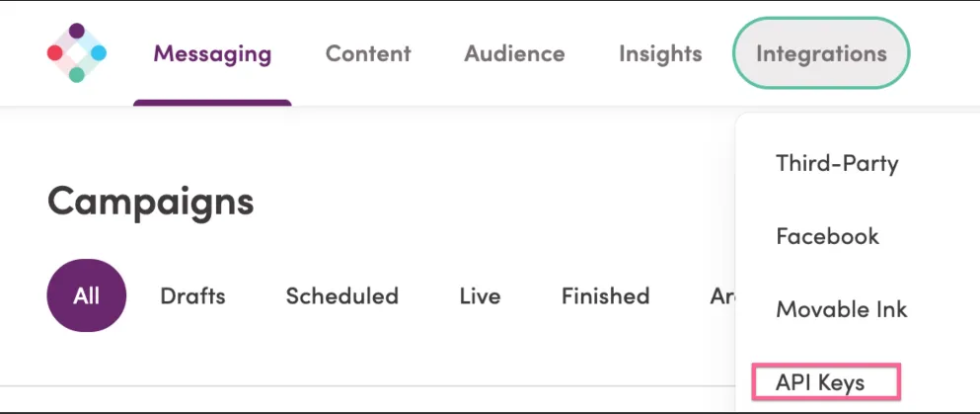980x414 pixels.
Task: Collapse the highlighted Integrations dropdown
Action: coord(821,53)
